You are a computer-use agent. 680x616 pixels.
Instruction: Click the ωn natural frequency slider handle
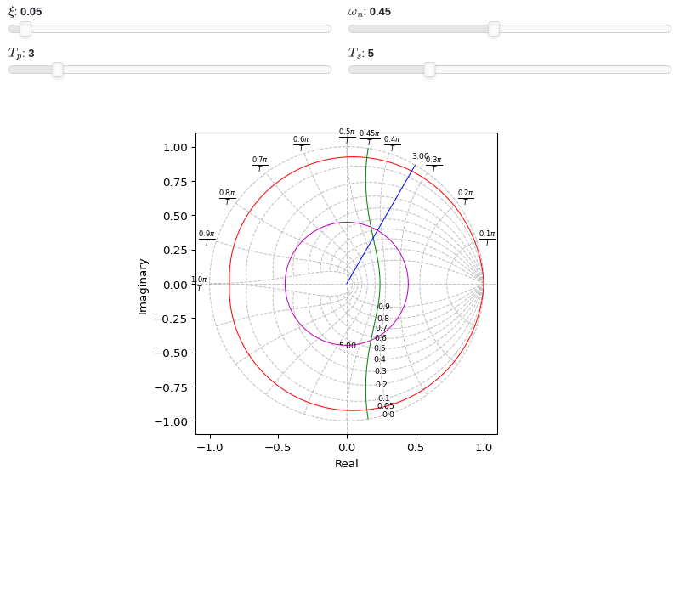pyautogui.click(x=494, y=29)
